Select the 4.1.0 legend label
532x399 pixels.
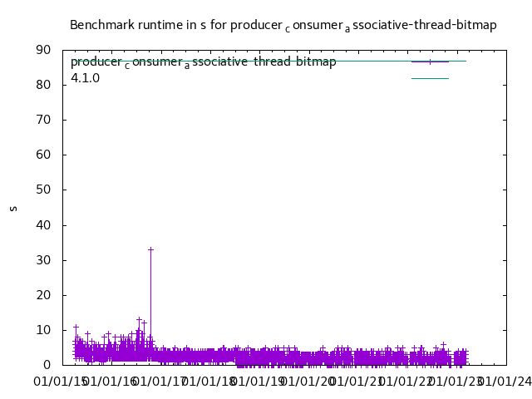85,78
